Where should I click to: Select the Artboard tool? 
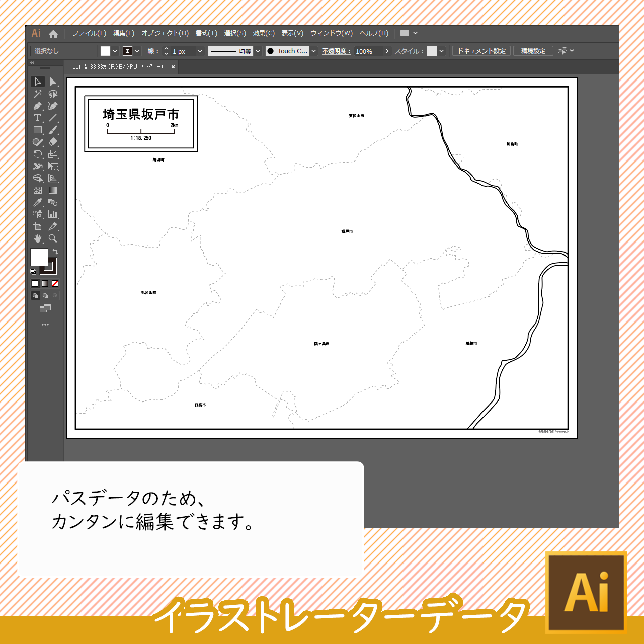(38, 226)
